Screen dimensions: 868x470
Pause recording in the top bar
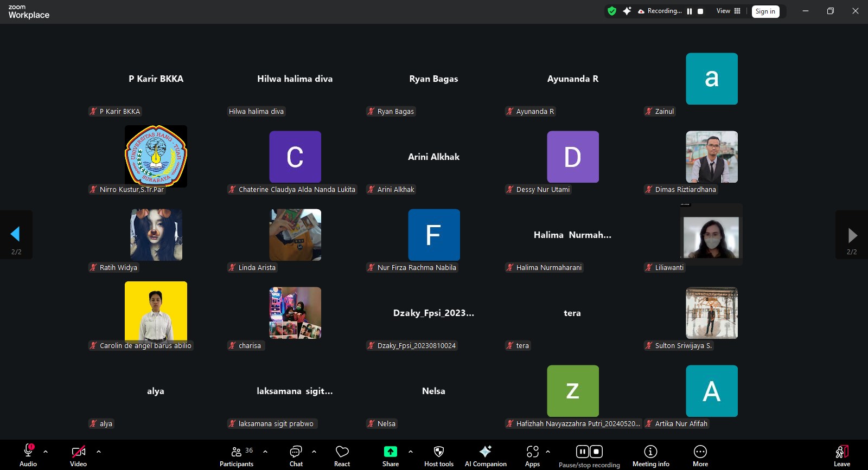pos(690,11)
